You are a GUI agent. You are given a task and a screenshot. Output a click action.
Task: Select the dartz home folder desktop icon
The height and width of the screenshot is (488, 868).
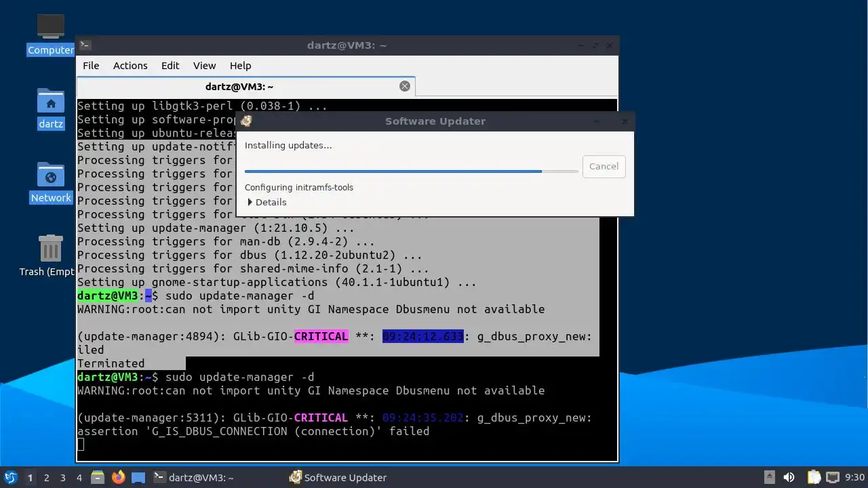pos(51,108)
